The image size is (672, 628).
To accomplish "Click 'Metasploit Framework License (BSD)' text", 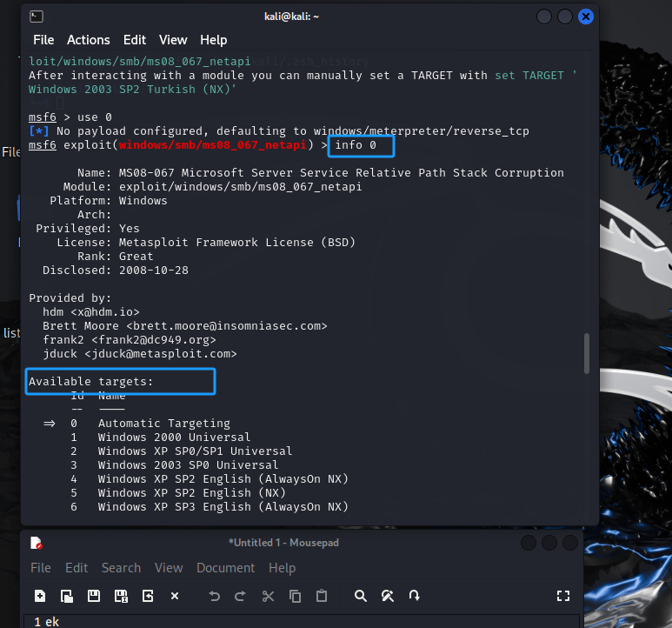I will 237,243.
